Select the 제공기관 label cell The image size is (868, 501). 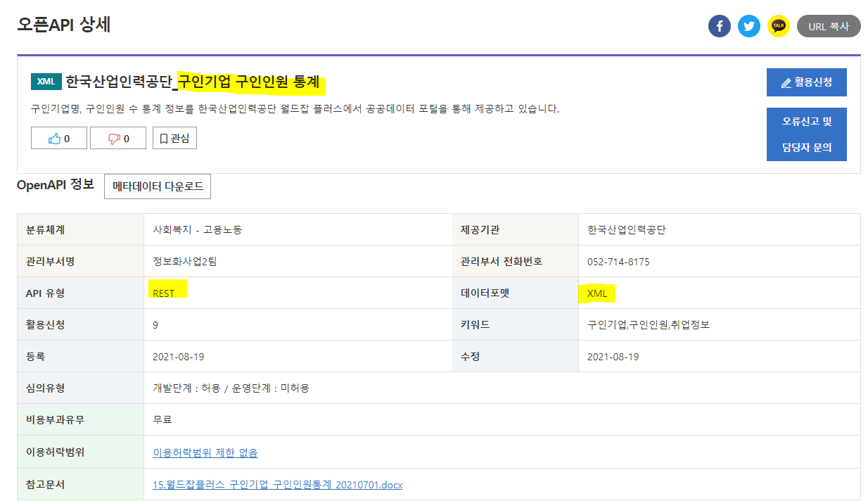515,229
